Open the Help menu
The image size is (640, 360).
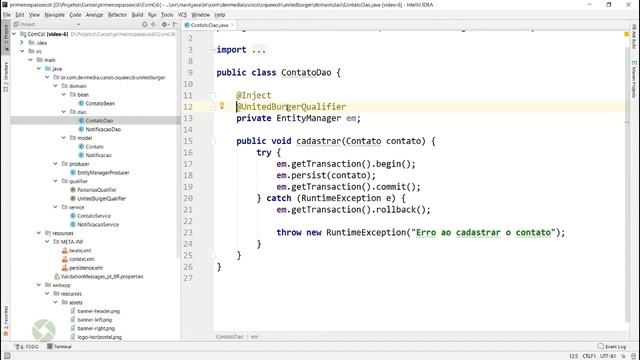220,15
